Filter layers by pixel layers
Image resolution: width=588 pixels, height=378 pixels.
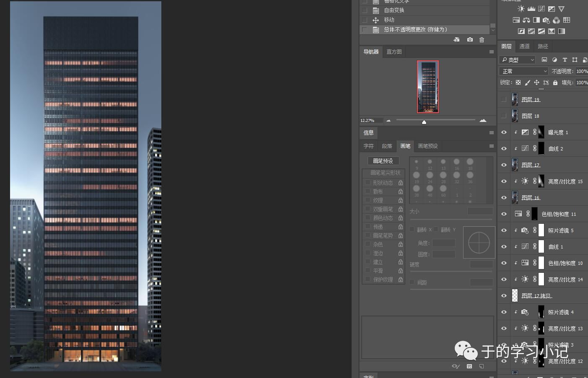click(544, 60)
